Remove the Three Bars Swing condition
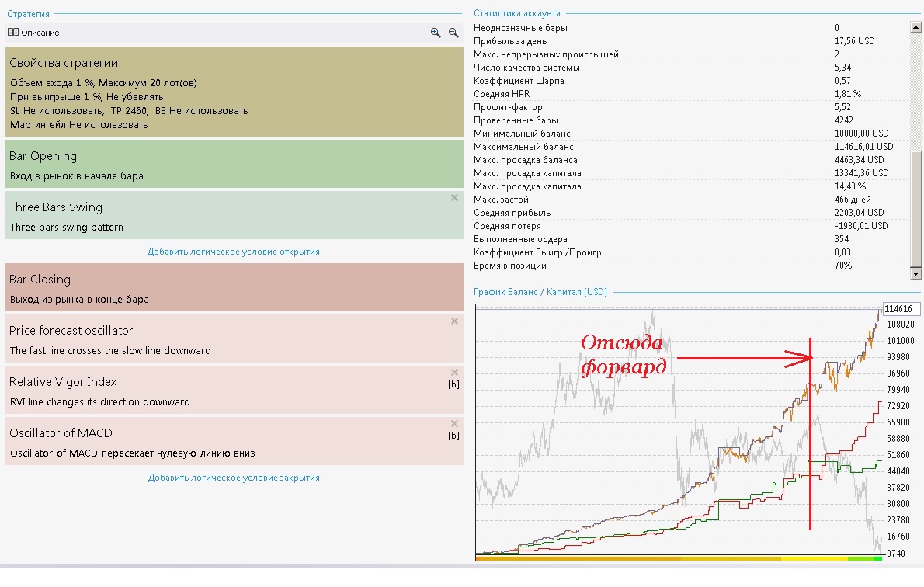Image resolution: width=924 pixels, height=587 pixels. pos(454,198)
